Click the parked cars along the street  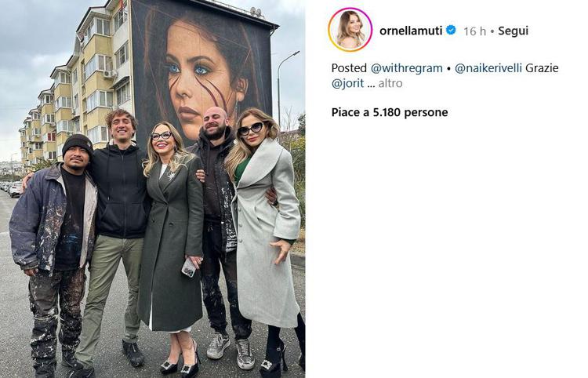tap(12, 188)
